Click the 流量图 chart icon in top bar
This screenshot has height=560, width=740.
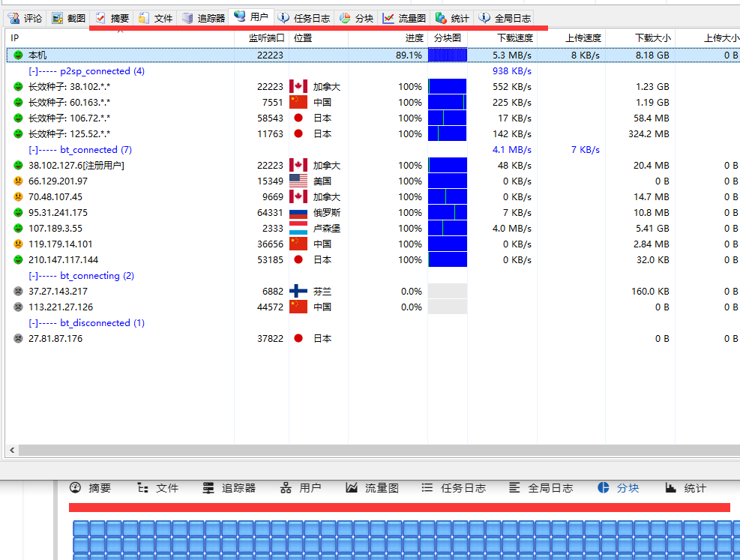pos(388,18)
